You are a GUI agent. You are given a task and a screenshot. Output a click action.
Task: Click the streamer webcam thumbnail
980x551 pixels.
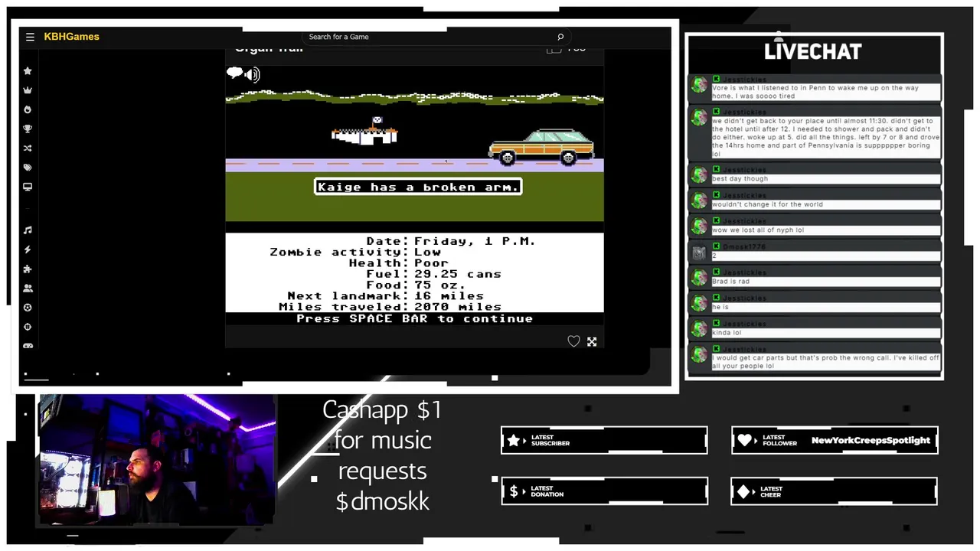click(x=157, y=459)
